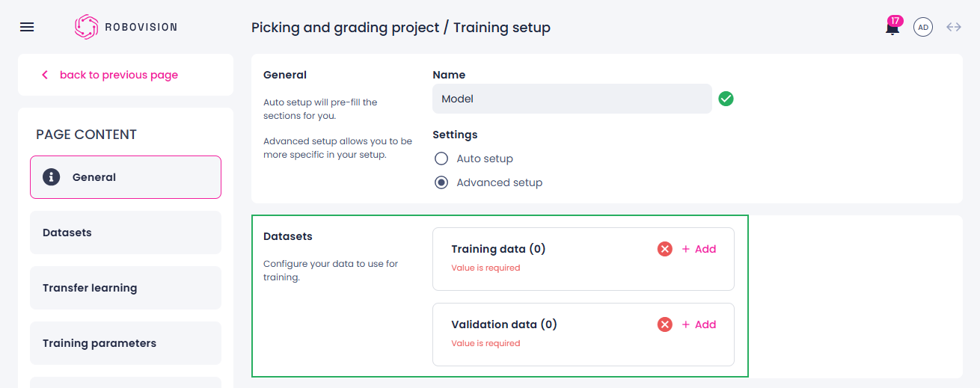The width and height of the screenshot is (980, 388).
Task: Click the red error icon for Training data
Action: pos(664,249)
